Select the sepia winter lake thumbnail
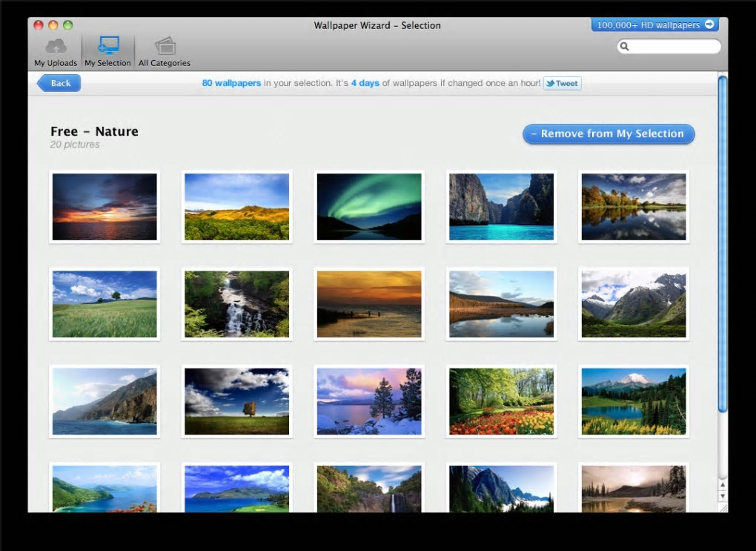The height and width of the screenshot is (551, 756). click(x=634, y=488)
